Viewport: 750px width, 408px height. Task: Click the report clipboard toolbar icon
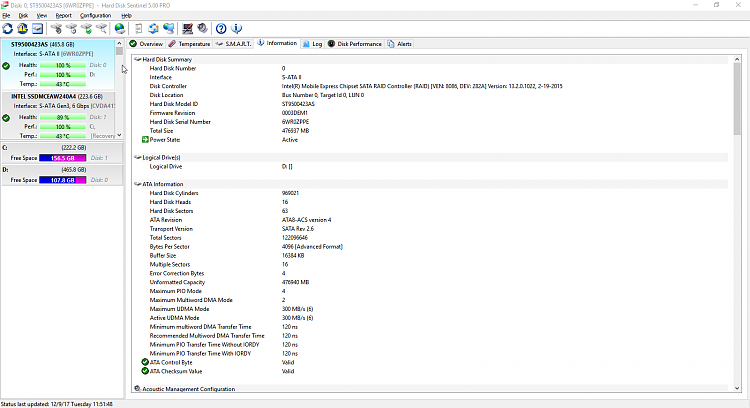click(x=138, y=29)
